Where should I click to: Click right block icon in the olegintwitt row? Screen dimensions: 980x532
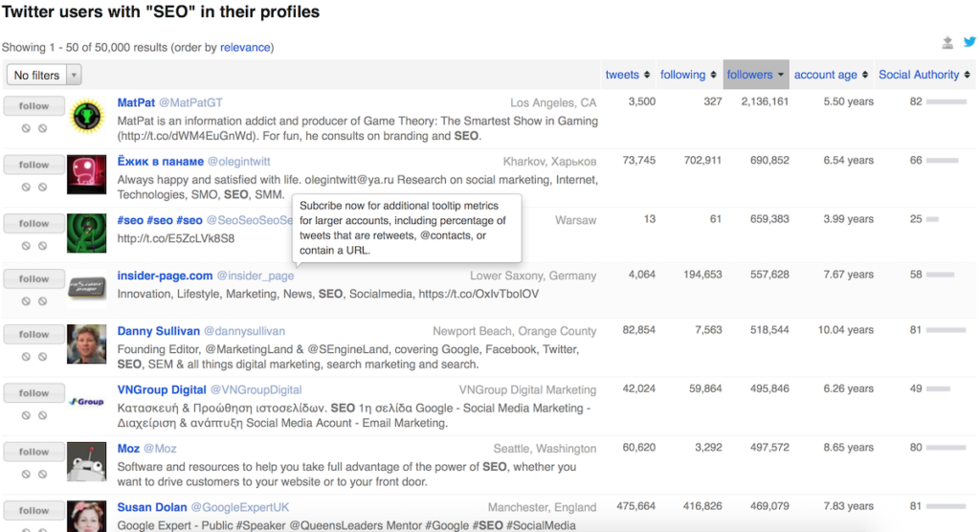click(42, 187)
